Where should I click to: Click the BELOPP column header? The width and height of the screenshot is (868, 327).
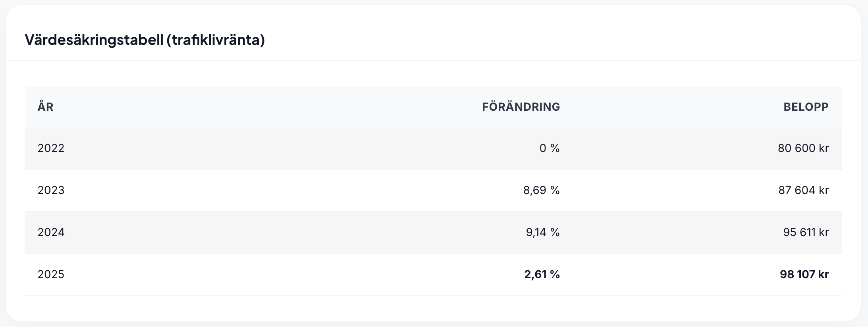tap(806, 107)
